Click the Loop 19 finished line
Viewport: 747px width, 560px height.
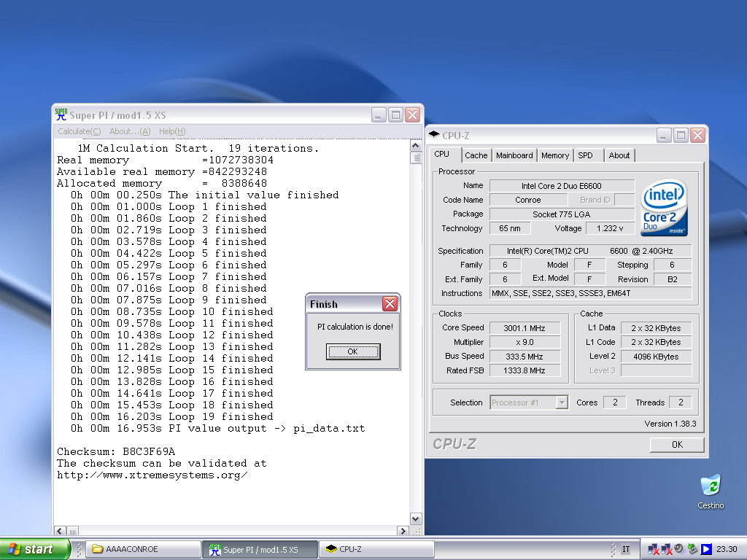point(172,416)
